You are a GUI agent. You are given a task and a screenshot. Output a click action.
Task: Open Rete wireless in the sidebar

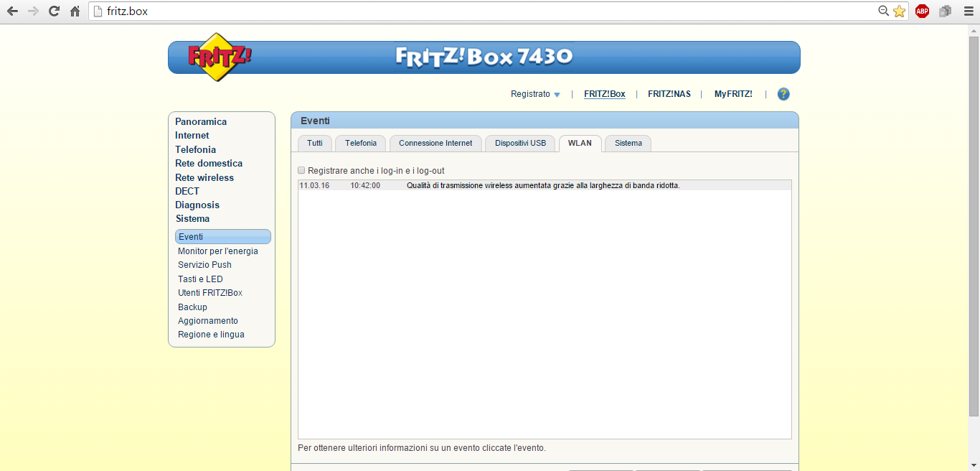pos(204,177)
